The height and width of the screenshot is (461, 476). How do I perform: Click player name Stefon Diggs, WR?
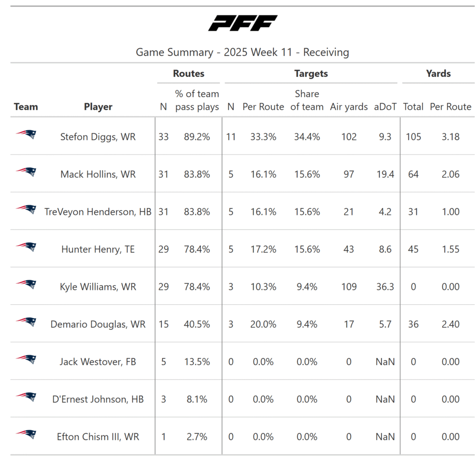pyautogui.click(x=98, y=137)
